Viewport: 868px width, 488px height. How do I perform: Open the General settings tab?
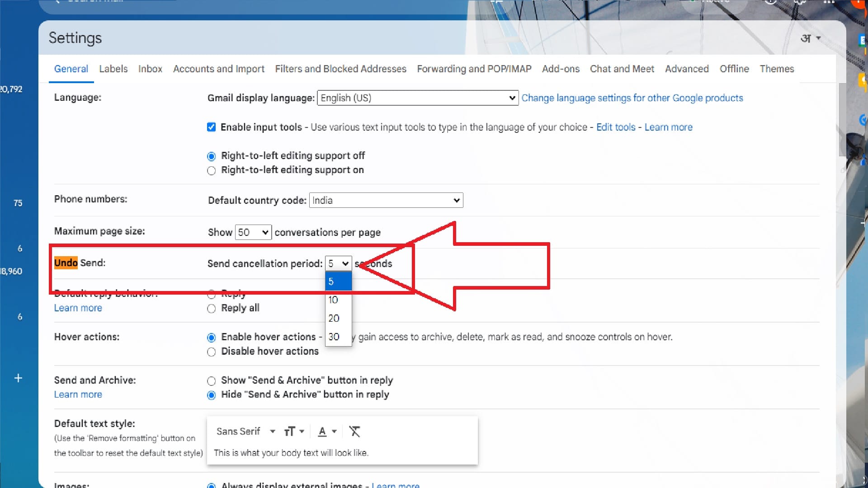coord(71,69)
